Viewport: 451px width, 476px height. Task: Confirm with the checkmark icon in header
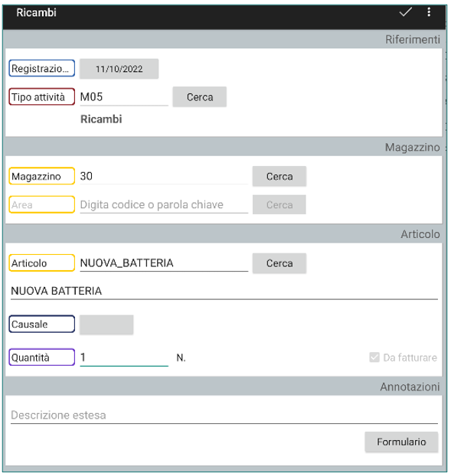(405, 12)
